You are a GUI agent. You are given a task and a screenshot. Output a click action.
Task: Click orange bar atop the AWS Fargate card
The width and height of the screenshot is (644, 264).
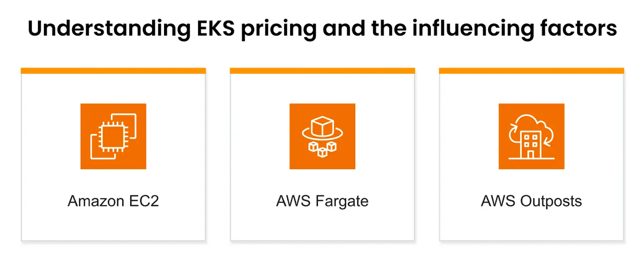322,71
